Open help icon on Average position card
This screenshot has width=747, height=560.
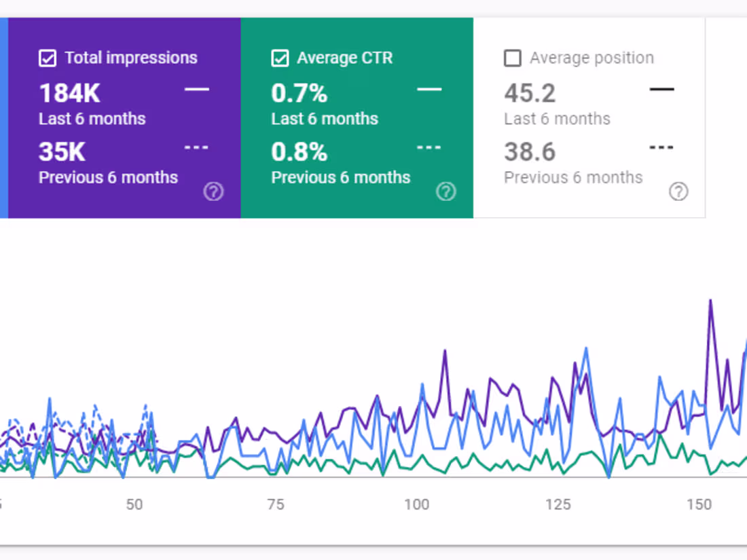pos(678,192)
